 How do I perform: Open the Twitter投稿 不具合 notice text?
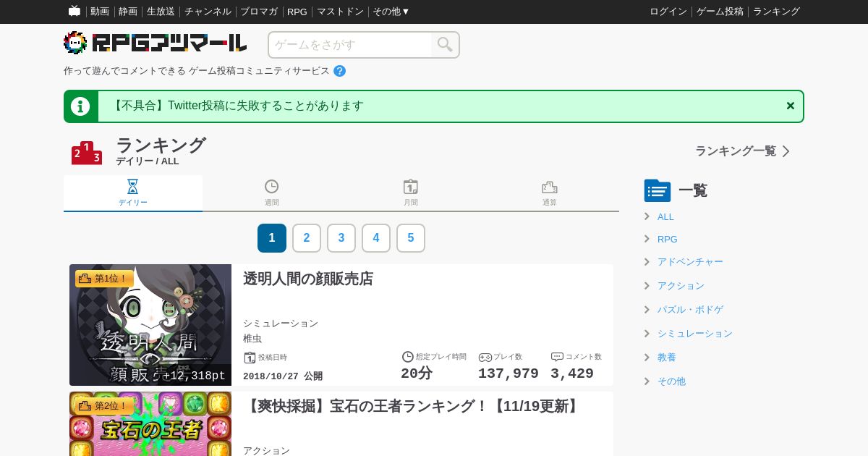point(237,106)
